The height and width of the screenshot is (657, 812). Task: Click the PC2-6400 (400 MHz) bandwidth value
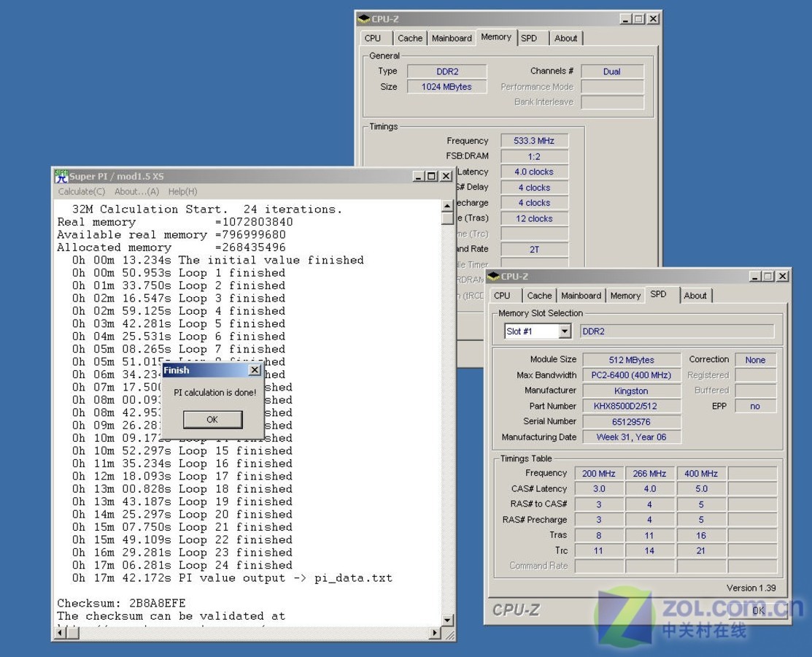[x=631, y=375]
